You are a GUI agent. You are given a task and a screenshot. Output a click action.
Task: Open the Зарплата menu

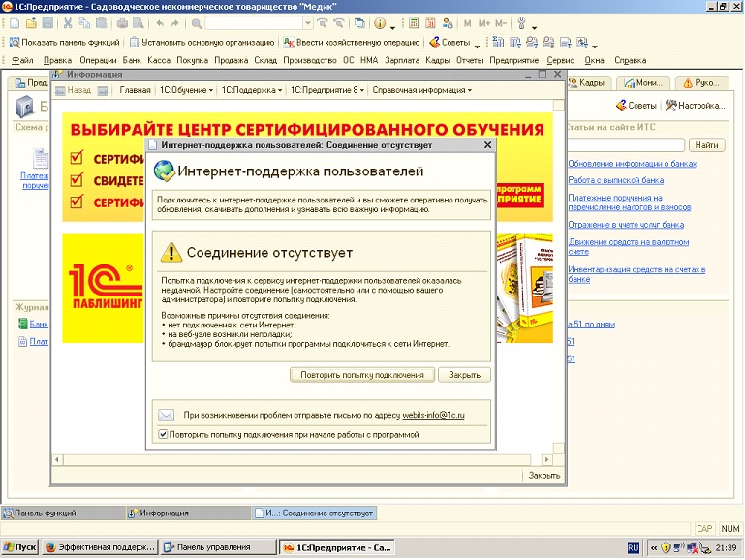tap(402, 60)
